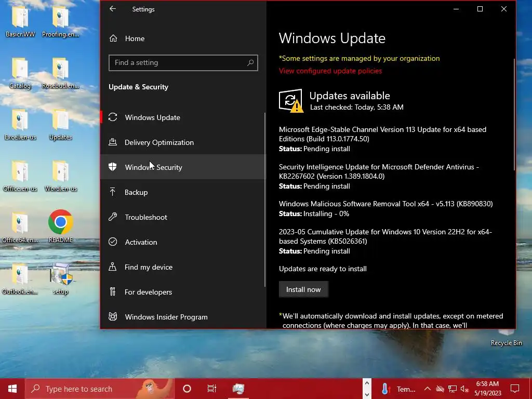Screen dimensions: 532x399
Task: Select the Updates desktop folder
Action: (60, 125)
